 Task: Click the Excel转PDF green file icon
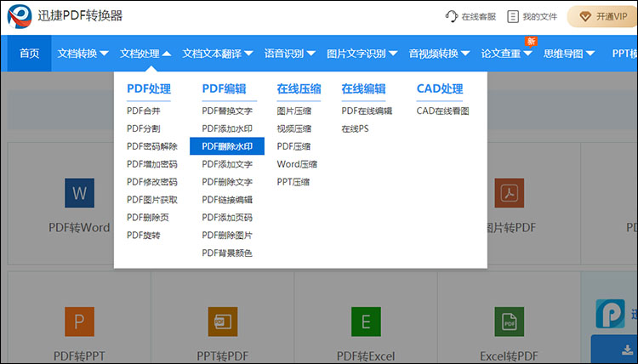pos(509,321)
